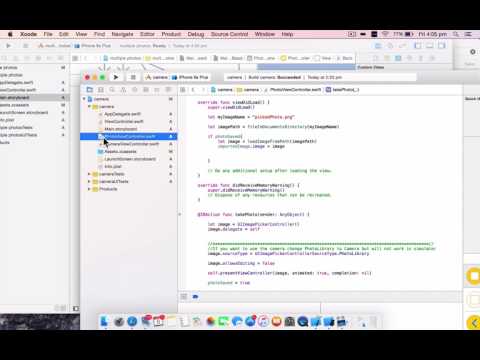Click the related items grid icon in jump bar

click(x=183, y=90)
